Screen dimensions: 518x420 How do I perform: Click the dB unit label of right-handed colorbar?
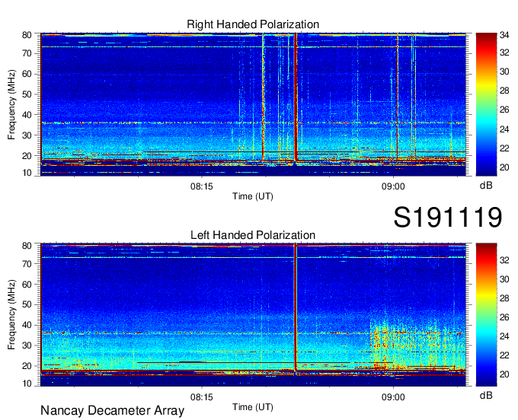[x=486, y=186]
